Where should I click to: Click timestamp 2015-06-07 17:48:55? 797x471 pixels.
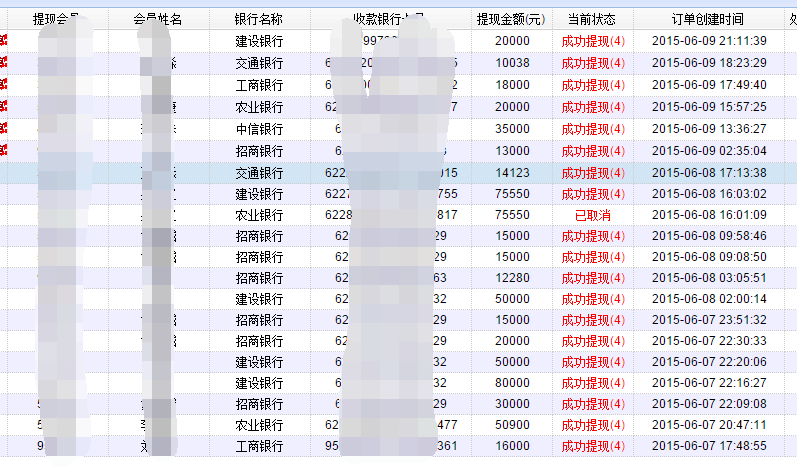pyautogui.click(x=709, y=446)
